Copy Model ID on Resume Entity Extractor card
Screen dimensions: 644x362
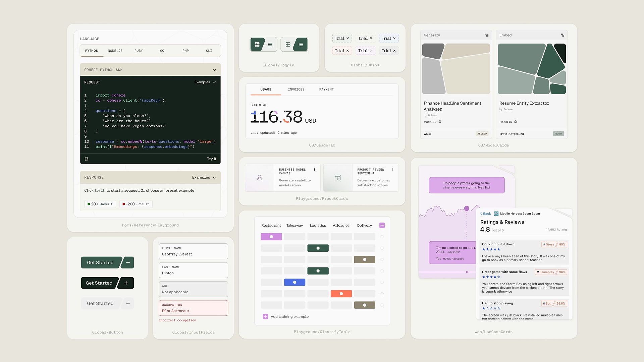516,122
